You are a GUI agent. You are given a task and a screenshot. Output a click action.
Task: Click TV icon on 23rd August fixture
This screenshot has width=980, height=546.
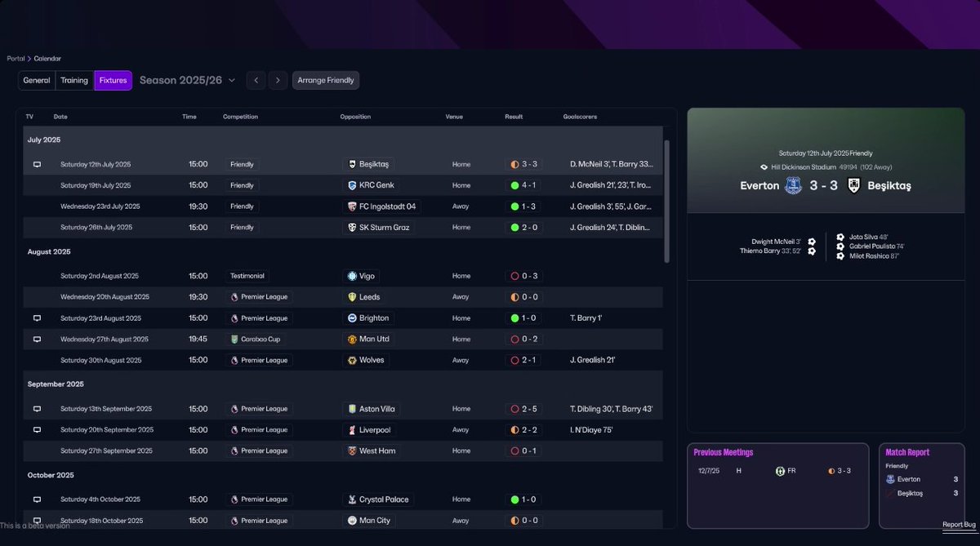[x=37, y=318]
